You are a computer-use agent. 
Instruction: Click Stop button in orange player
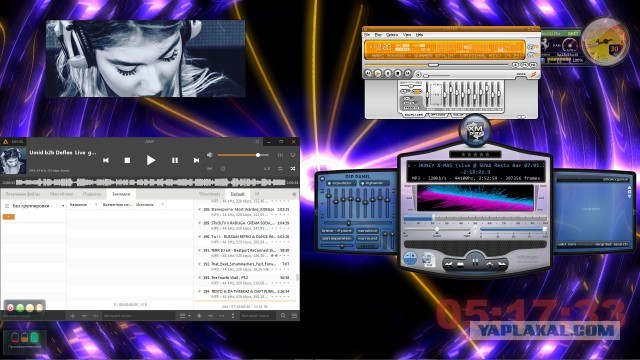click(x=398, y=73)
